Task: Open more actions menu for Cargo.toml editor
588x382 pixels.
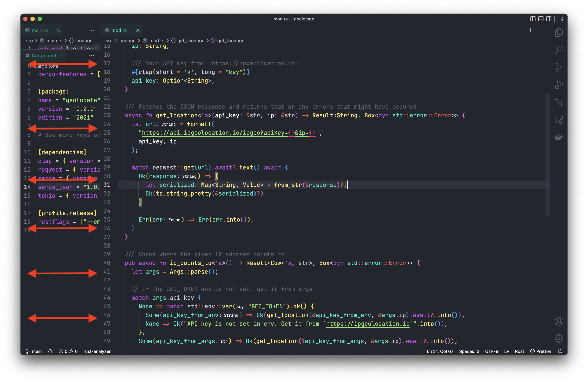Action: (91, 56)
